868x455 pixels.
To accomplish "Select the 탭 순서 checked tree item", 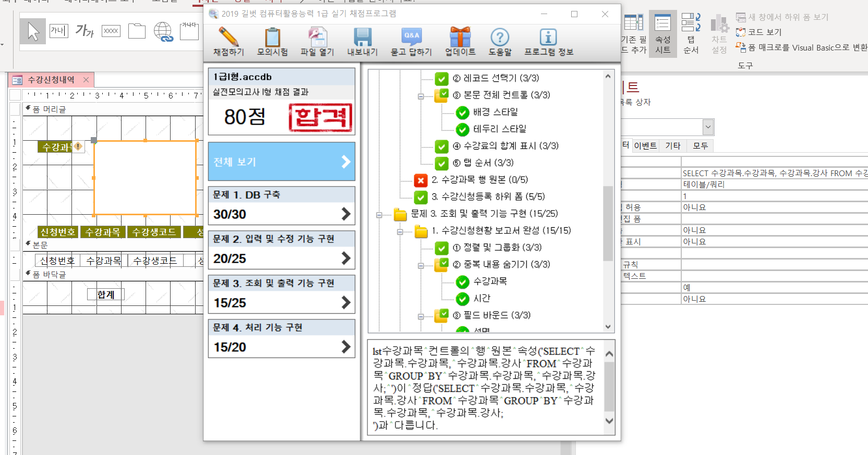I will pos(488,163).
